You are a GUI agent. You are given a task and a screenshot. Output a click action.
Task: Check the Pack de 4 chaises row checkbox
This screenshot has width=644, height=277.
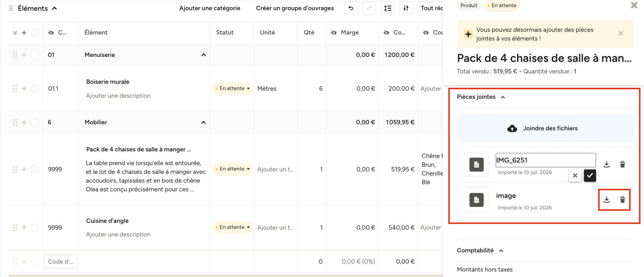[x=34, y=169]
